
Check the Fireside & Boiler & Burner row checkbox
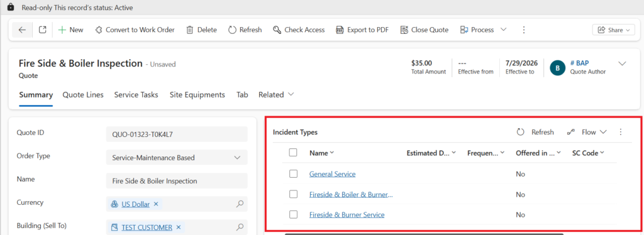tap(293, 194)
